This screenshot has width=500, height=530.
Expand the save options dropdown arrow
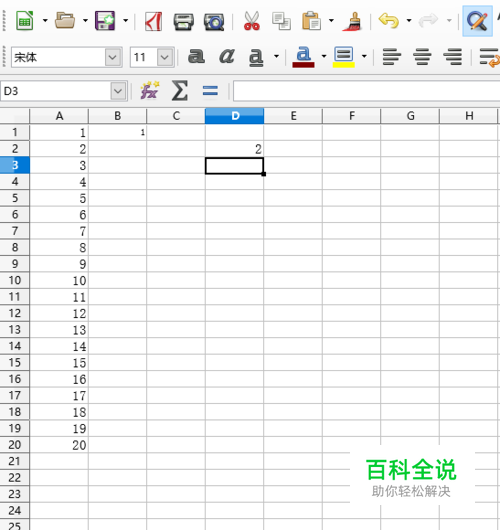tap(125, 21)
